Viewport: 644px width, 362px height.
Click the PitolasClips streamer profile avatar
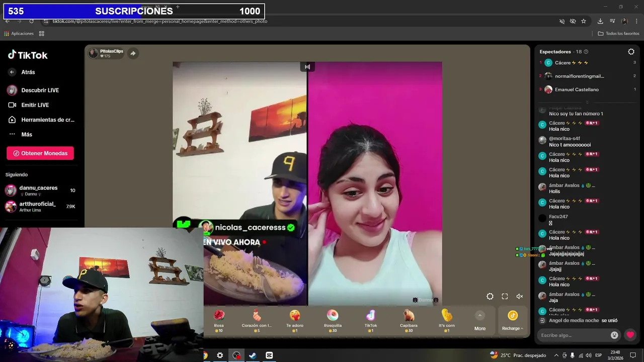[x=93, y=53]
